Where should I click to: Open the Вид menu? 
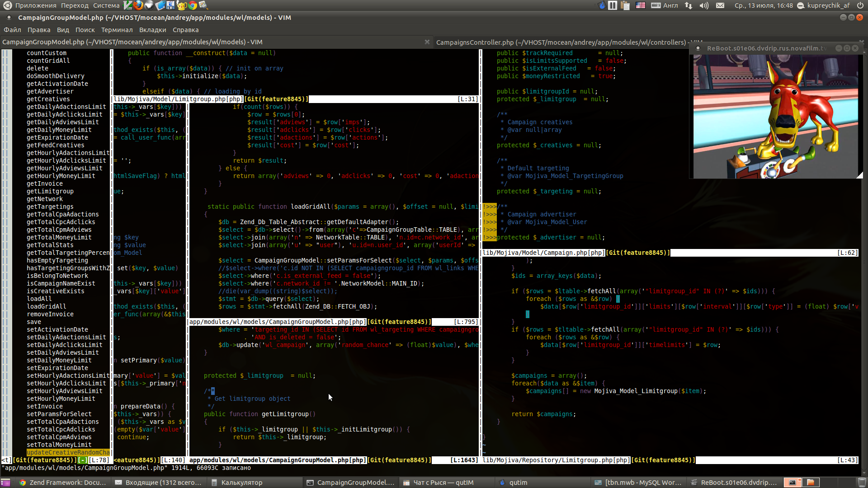(63, 30)
